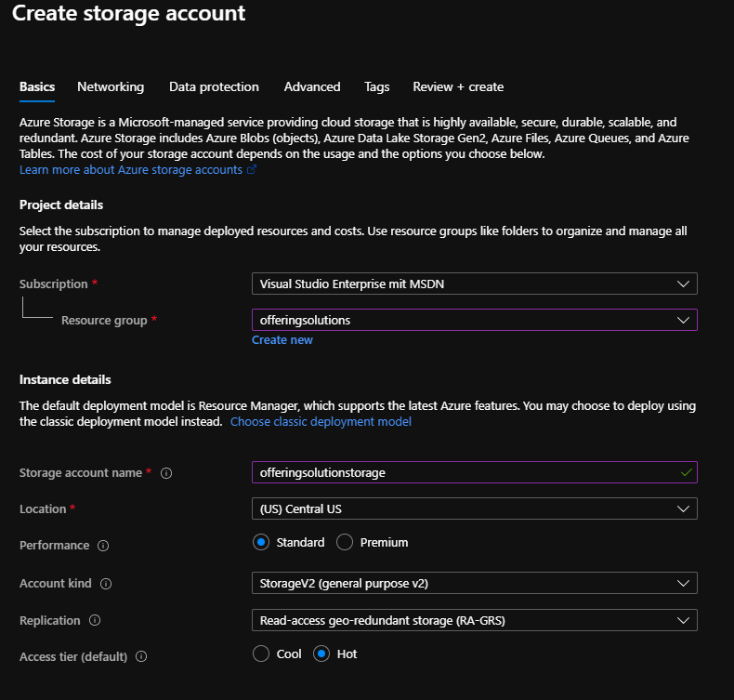Click the Storage account name label
Image resolution: width=734 pixels, height=700 pixels.
pyautogui.click(x=81, y=473)
